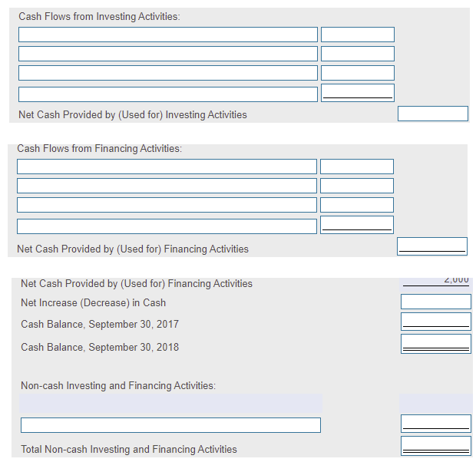Select the third Financing Activities description field
This screenshot has height=462, width=476.
167,205
